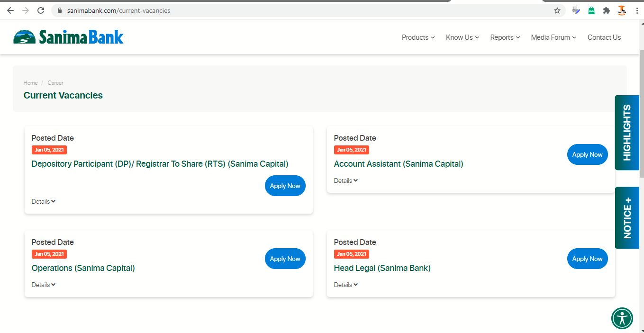Click the green AVG extension icon
This screenshot has height=333, width=644.
coord(591,10)
